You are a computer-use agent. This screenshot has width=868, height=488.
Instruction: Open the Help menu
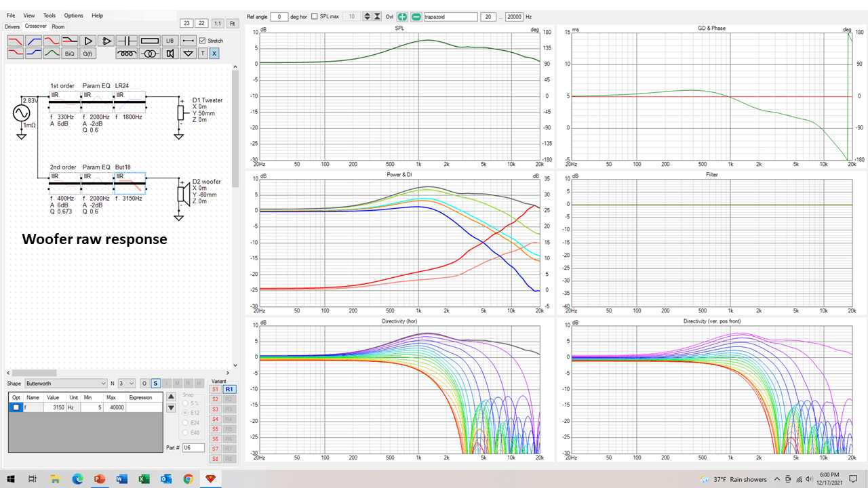(x=98, y=15)
